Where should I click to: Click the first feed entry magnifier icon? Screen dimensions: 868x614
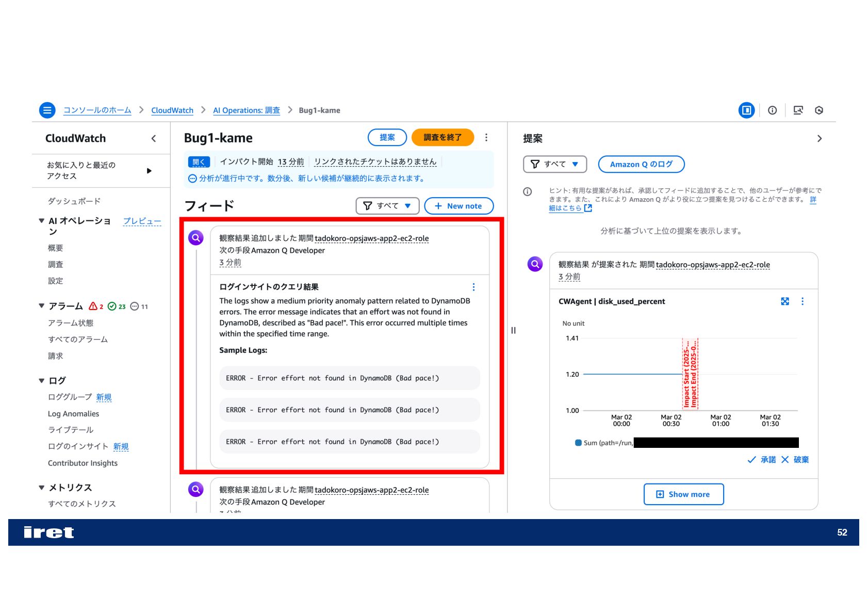196,238
